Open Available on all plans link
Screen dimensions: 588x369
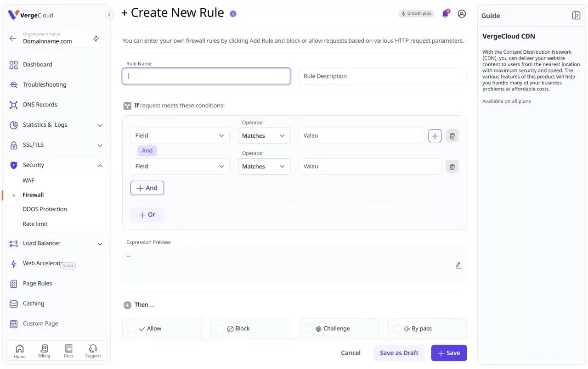506,101
